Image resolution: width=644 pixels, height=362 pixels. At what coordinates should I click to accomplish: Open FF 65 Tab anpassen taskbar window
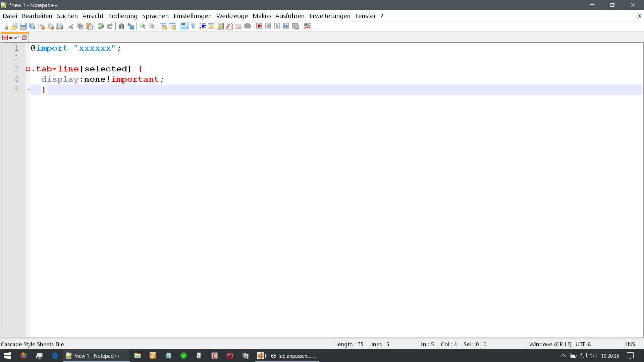click(x=287, y=356)
